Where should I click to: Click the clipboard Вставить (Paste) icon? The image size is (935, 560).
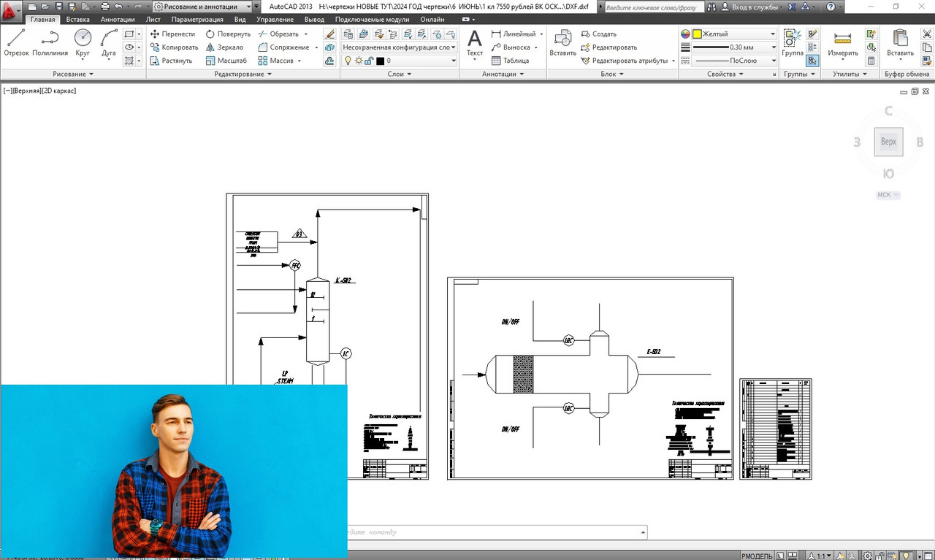[x=900, y=43]
